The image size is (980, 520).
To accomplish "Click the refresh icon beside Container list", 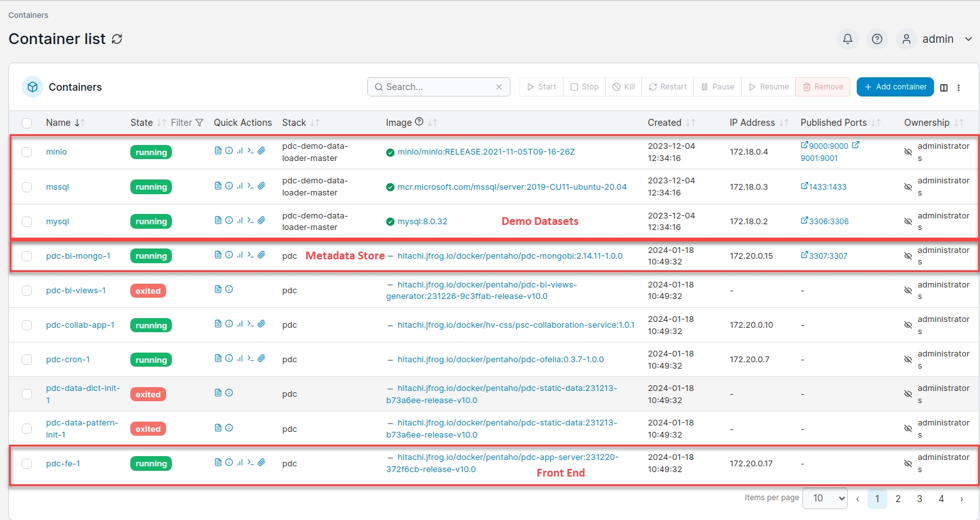I will tap(117, 39).
